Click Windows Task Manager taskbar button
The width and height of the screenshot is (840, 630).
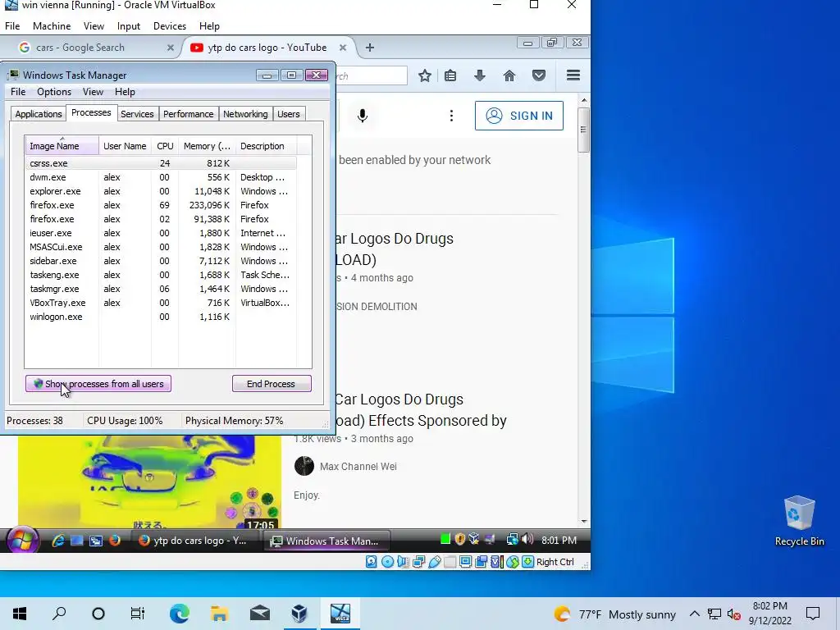327,541
